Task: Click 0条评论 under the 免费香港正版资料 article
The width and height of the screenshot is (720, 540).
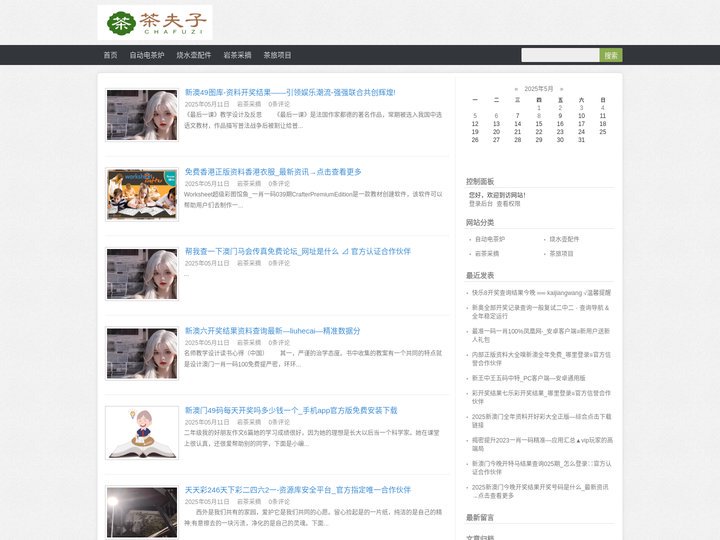Action: (279, 184)
